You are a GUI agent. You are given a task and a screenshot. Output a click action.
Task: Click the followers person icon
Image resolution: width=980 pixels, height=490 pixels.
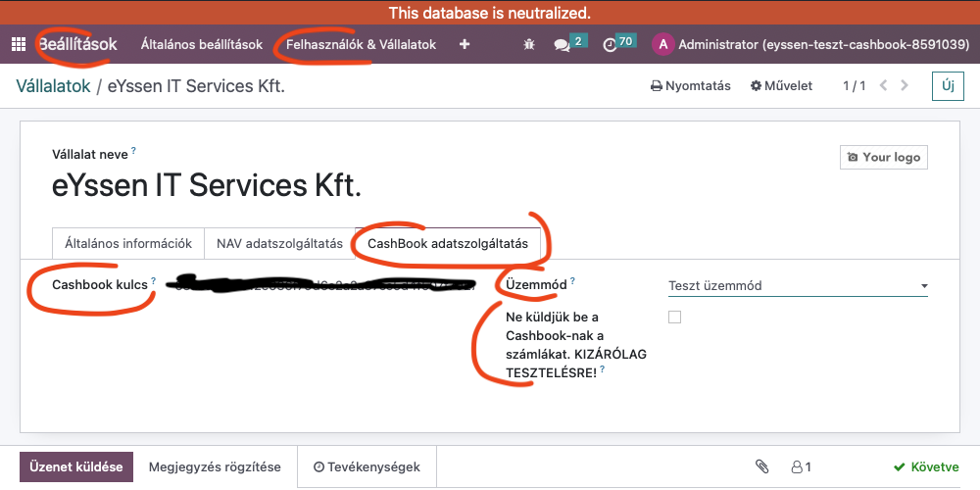click(797, 466)
